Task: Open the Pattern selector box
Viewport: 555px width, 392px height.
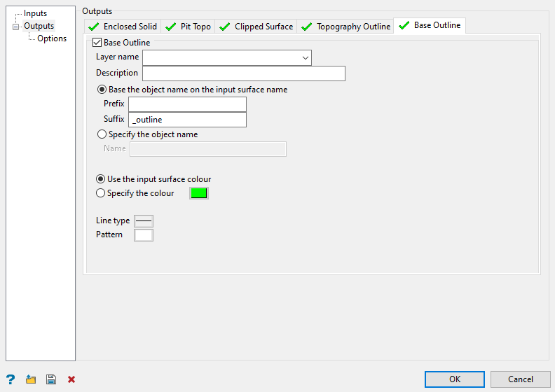Action: pyautogui.click(x=144, y=235)
